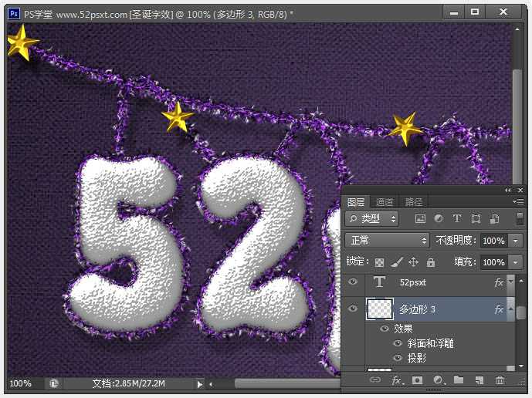Switch to the 图层 tab

point(356,202)
